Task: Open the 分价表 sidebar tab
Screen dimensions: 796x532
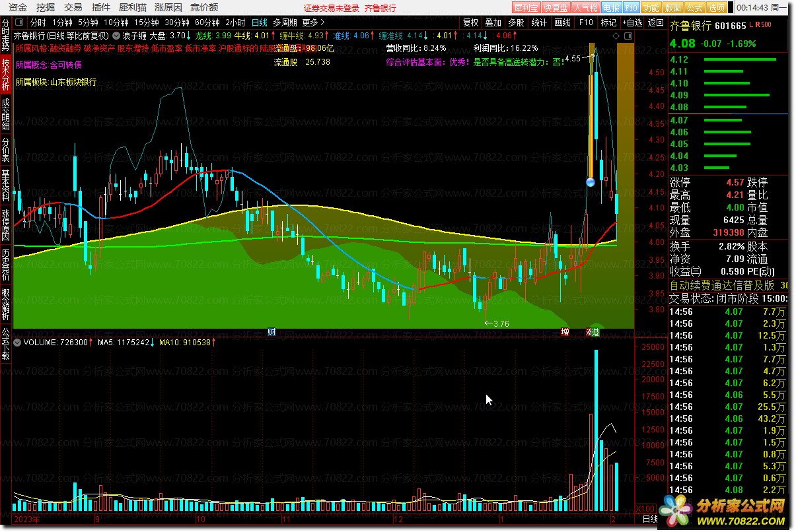Action: click(x=6, y=150)
